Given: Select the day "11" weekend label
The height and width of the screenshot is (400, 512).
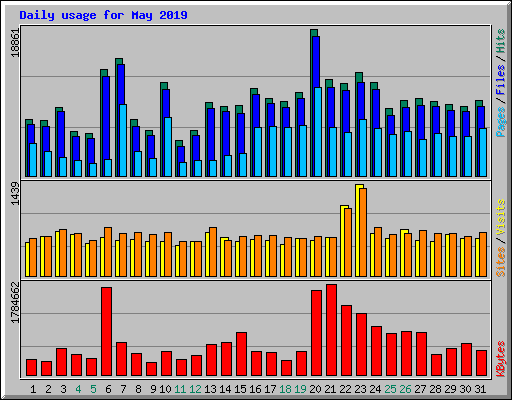Looking at the screenshot, I should click(180, 389).
